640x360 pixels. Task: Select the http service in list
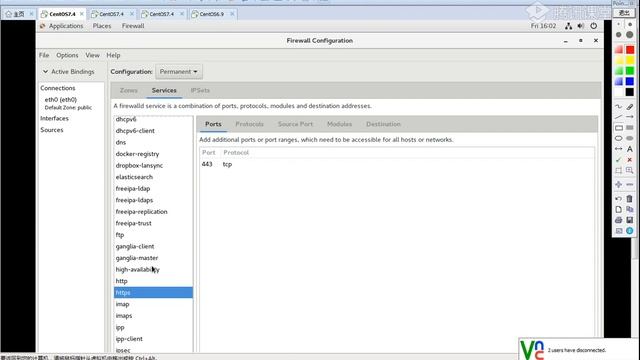click(153, 281)
